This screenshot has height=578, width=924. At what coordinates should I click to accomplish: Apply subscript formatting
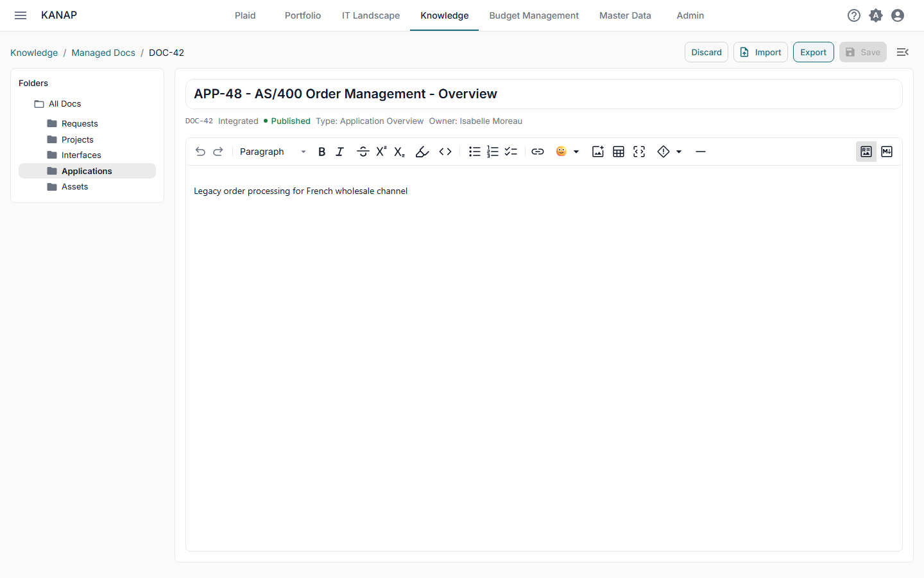tap(399, 152)
